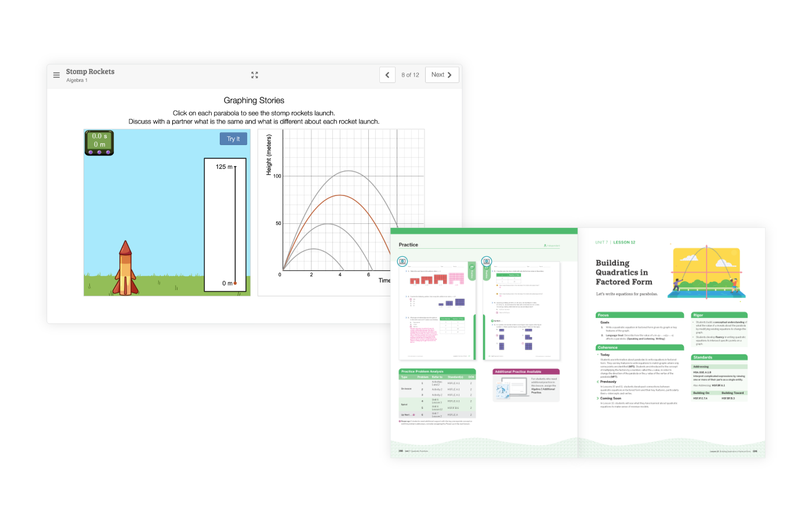Click the fullscreen expand icon
Viewport: 812px width, 522px height.
coord(254,75)
